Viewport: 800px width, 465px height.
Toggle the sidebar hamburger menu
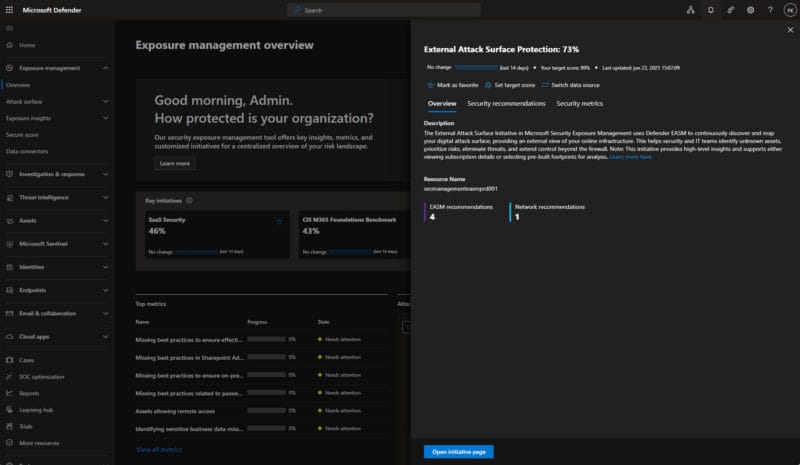[10, 29]
